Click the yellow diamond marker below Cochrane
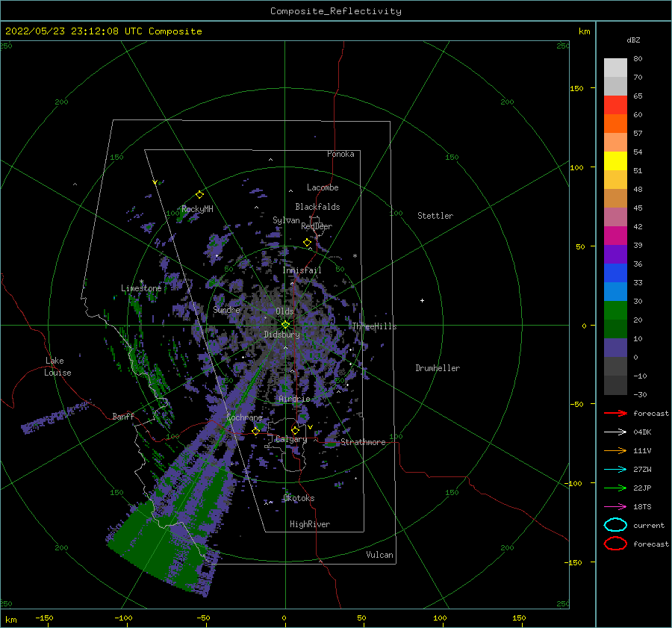This screenshot has width=672, height=628. tap(256, 432)
